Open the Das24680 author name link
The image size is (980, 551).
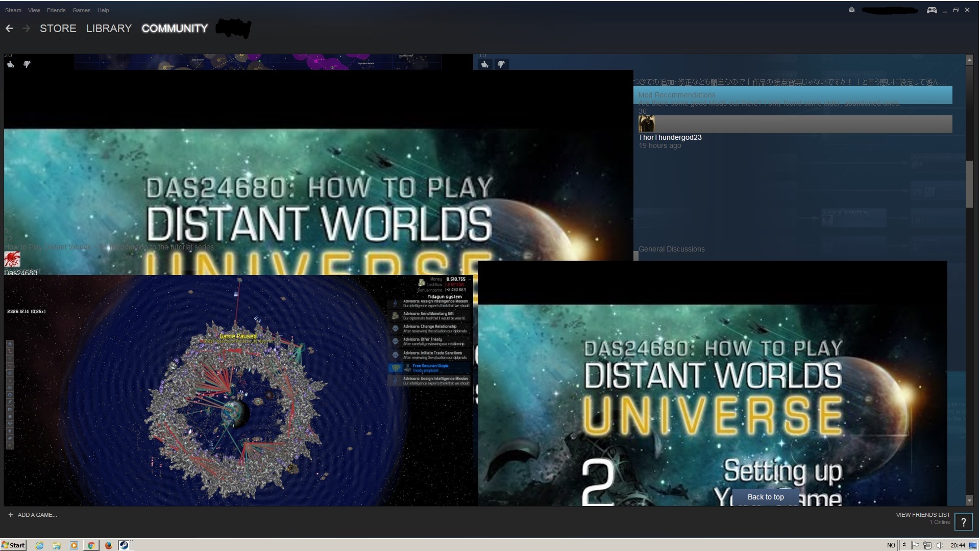pos(21,272)
